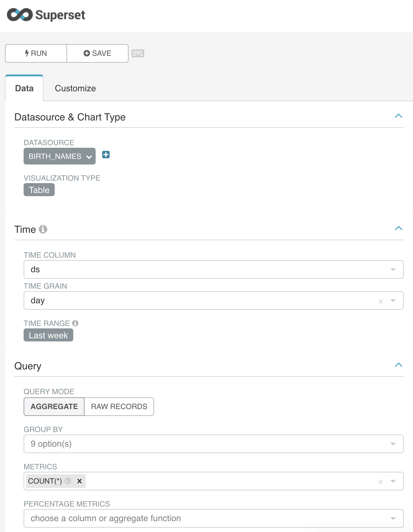Collapse the Query section
This screenshot has width=413, height=532.
tap(398, 365)
